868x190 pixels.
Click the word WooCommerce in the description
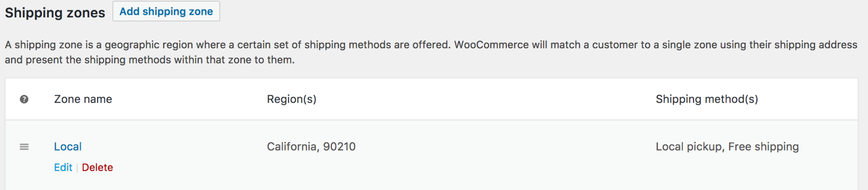coord(491,45)
